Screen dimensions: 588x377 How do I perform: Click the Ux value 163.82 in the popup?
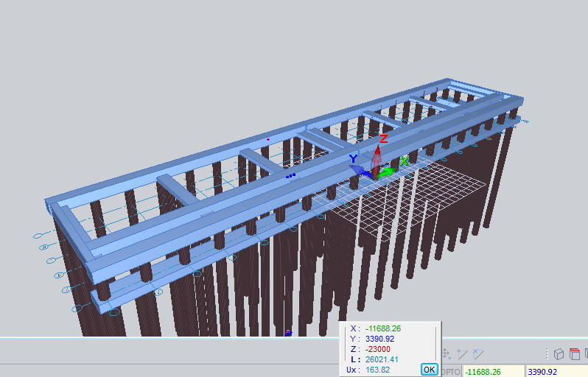[x=377, y=369]
